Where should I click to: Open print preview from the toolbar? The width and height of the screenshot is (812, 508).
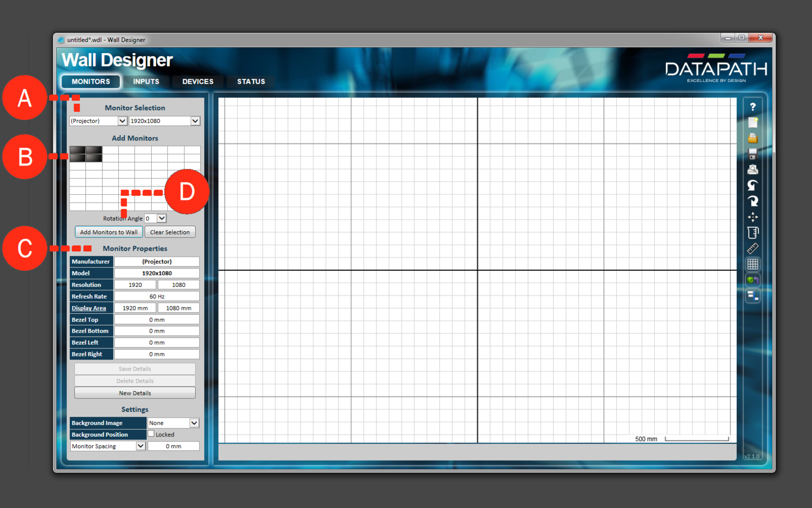tap(752, 169)
